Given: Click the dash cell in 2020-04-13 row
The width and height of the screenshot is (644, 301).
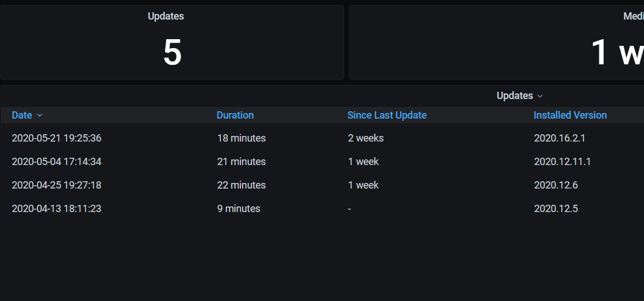Looking at the screenshot, I should point(349,209).
